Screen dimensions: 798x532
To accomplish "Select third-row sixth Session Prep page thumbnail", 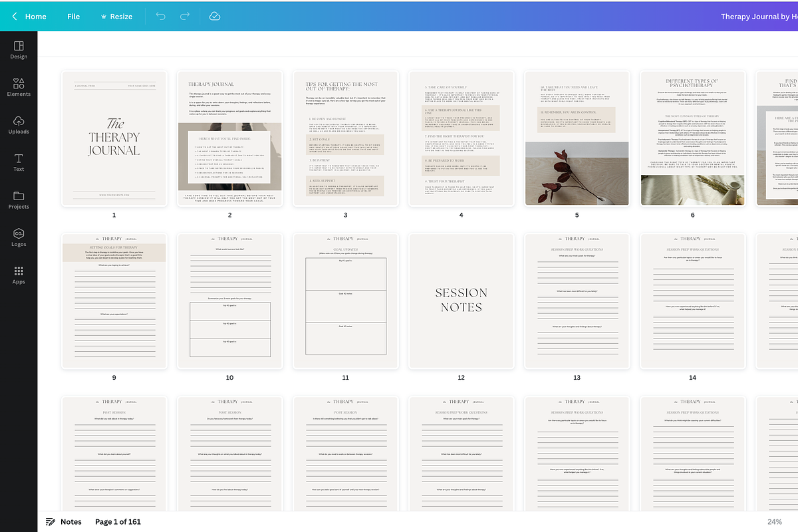I will [x=692, y=454].
